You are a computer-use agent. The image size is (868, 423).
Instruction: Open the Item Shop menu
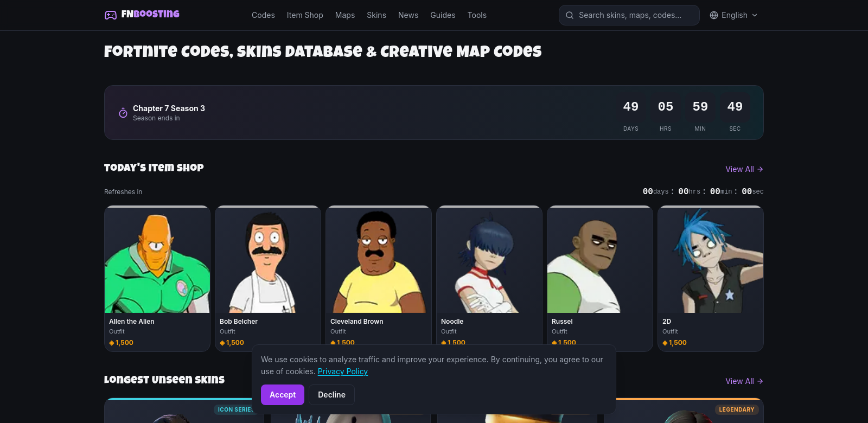point(305,15)
